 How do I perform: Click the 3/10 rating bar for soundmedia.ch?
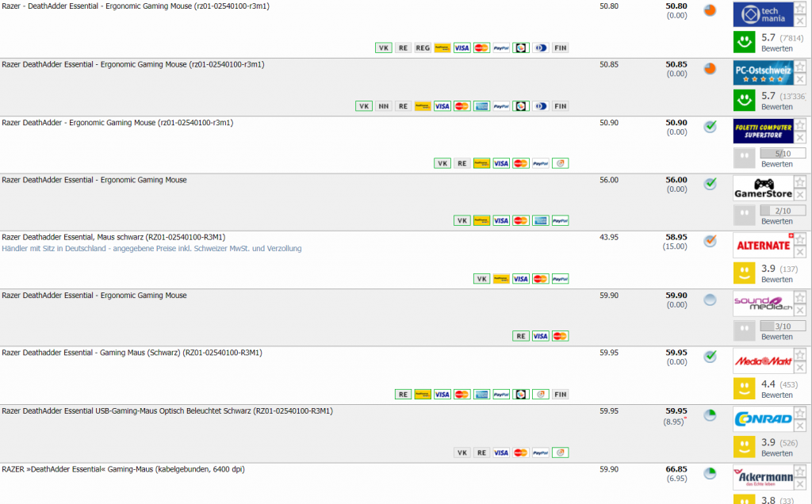(783, 326)
